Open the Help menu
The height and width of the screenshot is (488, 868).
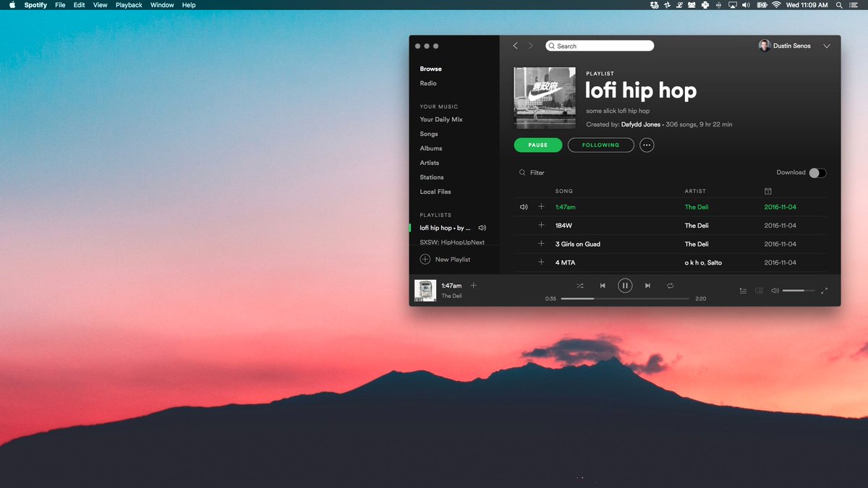(189, 5)
